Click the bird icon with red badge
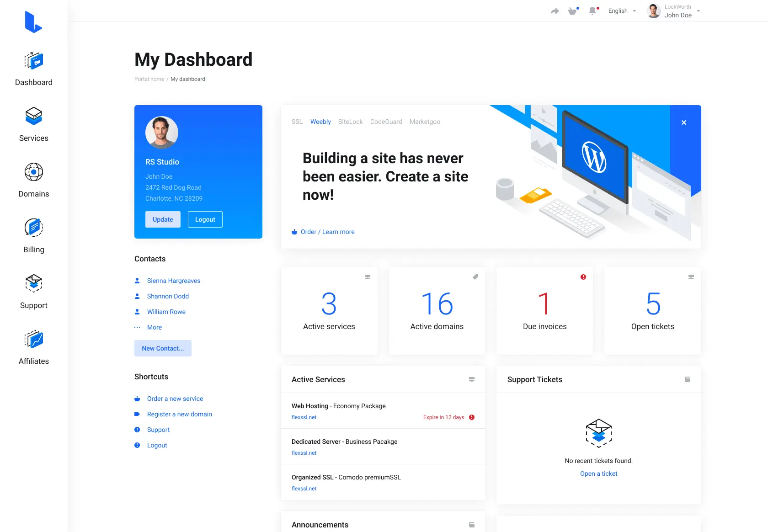This screenshot has height=532, width=768. pyautogui.click(x=573, y=11)
